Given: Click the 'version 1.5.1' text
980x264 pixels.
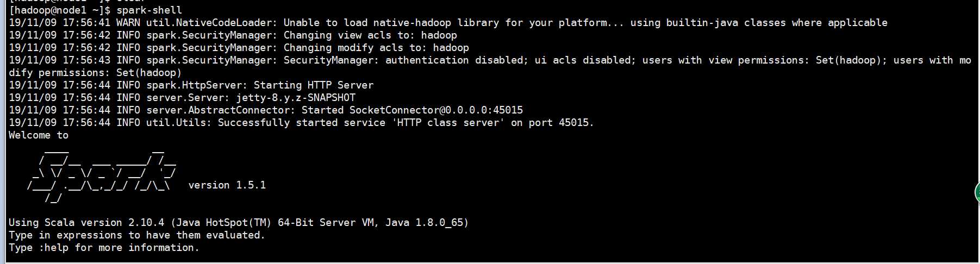Looking at the screenshot, I should 227,185.
